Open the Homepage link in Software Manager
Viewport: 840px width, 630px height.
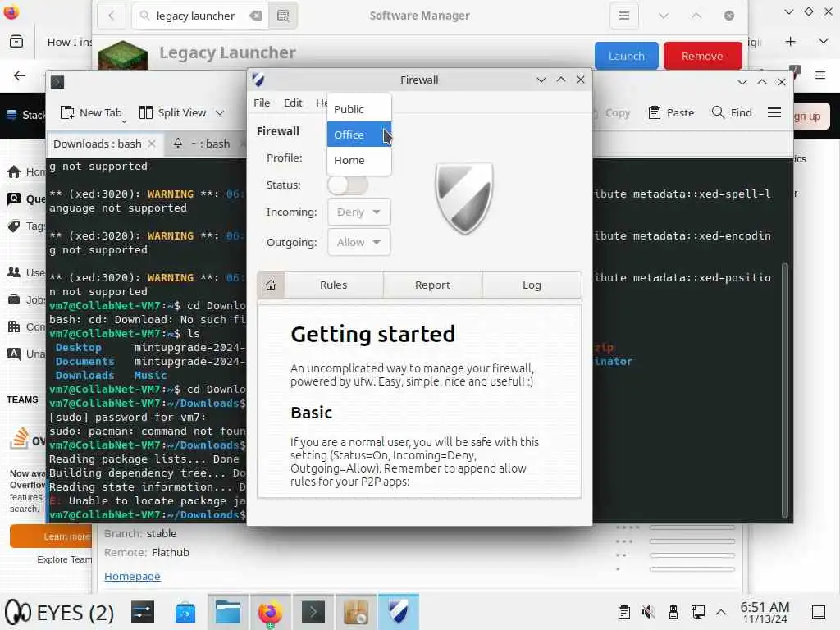[132, 576]
